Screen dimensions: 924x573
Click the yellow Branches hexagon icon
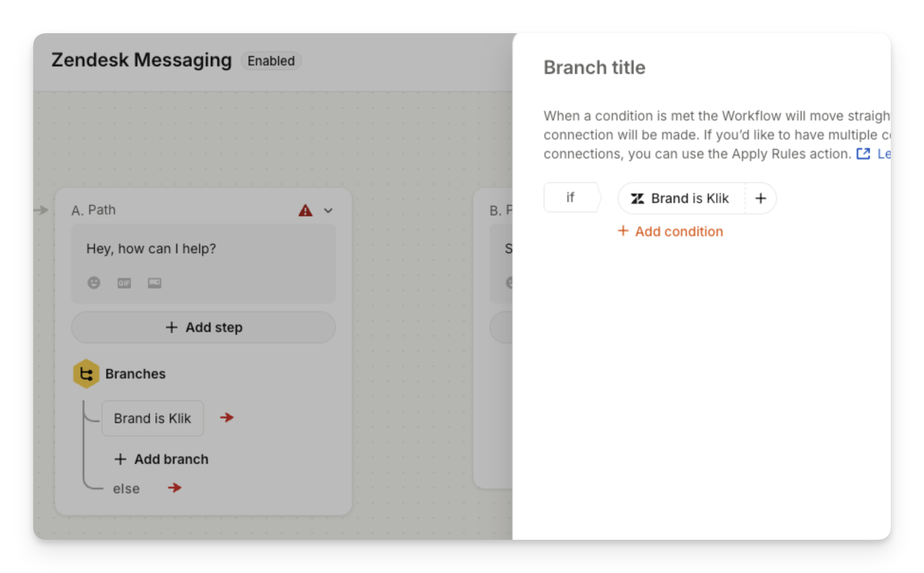tap(86, 374)
